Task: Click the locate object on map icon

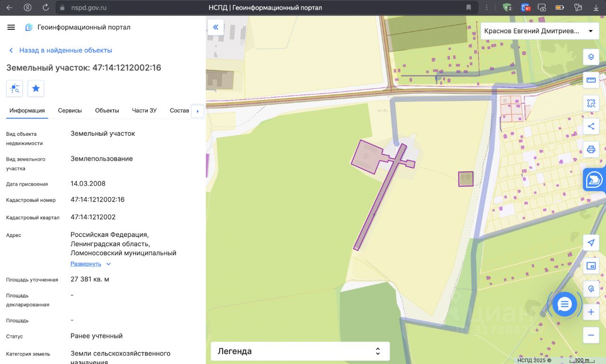Action: (x=14, y=88)
